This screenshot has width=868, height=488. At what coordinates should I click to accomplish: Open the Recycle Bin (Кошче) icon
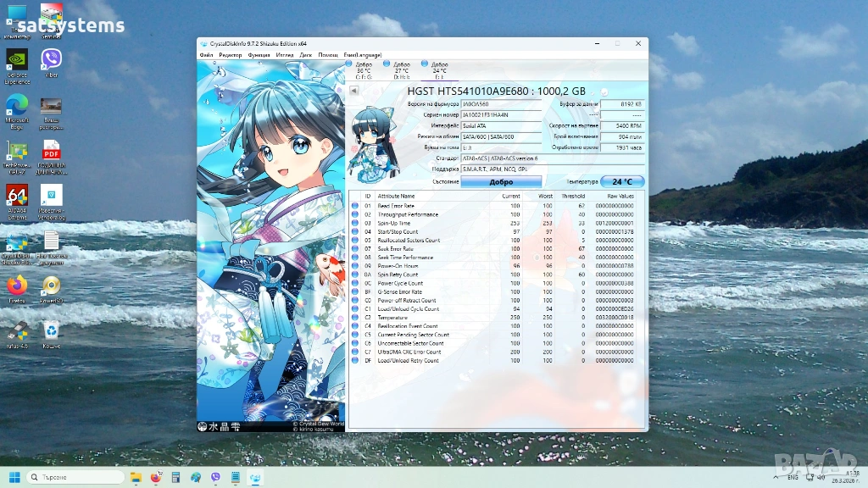51,333
